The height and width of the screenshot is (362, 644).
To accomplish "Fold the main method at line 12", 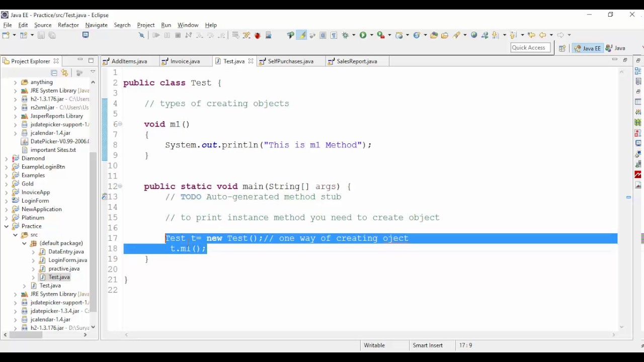I will (120, 187).
